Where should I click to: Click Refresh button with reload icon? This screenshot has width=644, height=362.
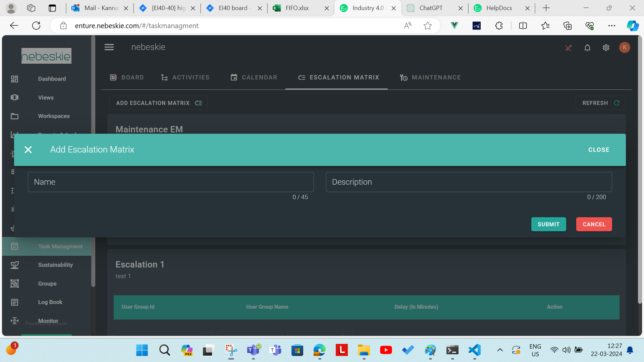pyautogui.click(x=600, y=103)
